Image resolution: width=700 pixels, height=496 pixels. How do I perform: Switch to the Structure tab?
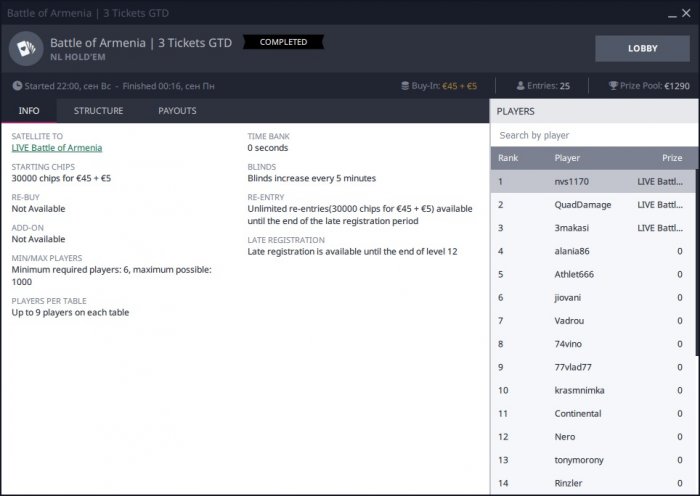(98, 111)
